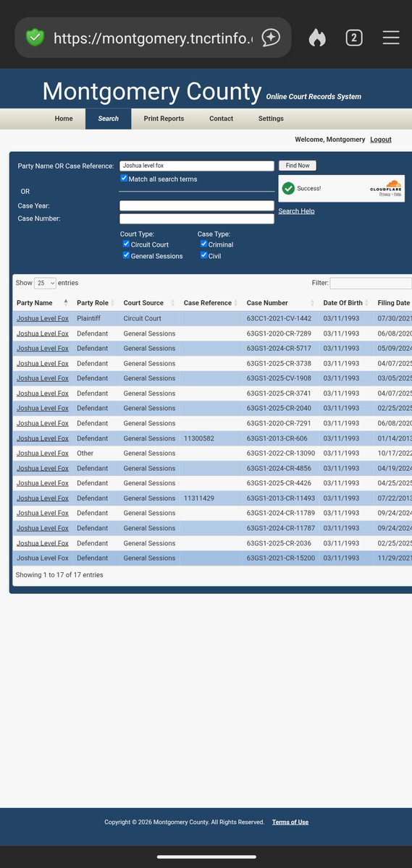Click case reference 11311429
Viewport: 412px width, 868px height.
tap(199, 498)
